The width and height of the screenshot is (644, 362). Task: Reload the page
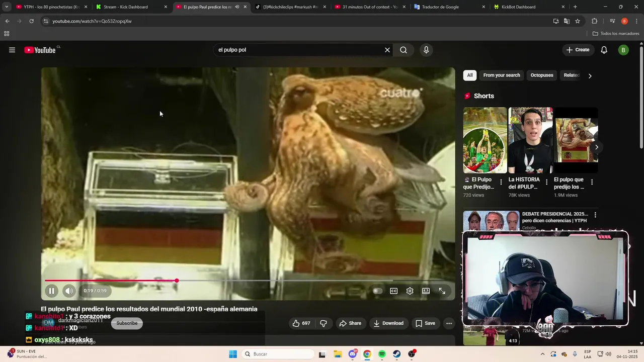[x=31, y=21]
